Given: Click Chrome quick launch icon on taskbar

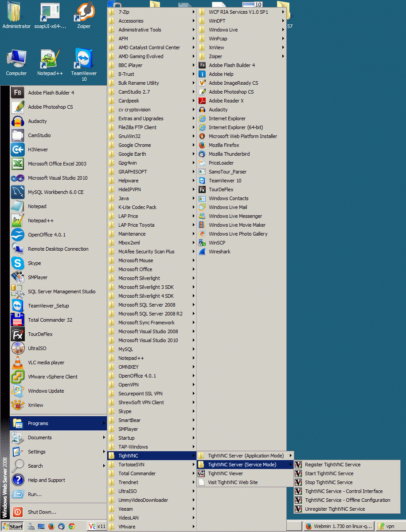Looking at the screenshot, I should click(71, 527).
